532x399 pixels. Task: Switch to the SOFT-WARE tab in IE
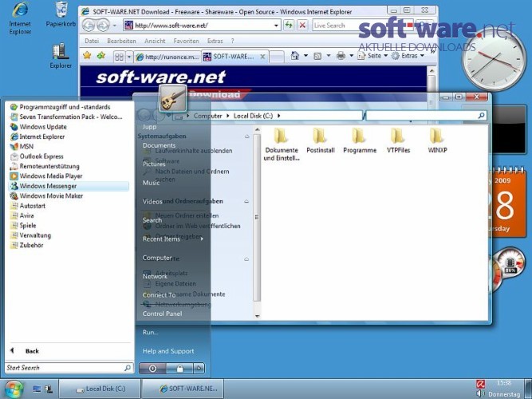point(234,57)
